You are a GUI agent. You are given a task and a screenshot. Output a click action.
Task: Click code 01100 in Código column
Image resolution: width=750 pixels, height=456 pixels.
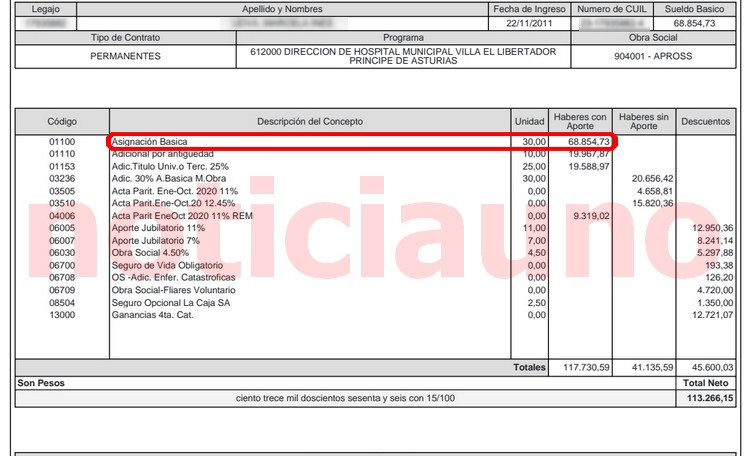[62, 142]
